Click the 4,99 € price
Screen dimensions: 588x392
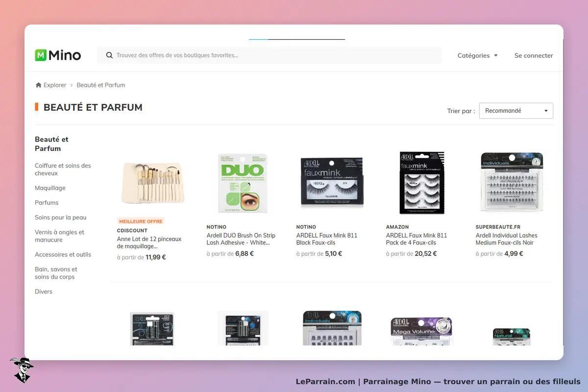pyautogui.click(x=514, y=254)
